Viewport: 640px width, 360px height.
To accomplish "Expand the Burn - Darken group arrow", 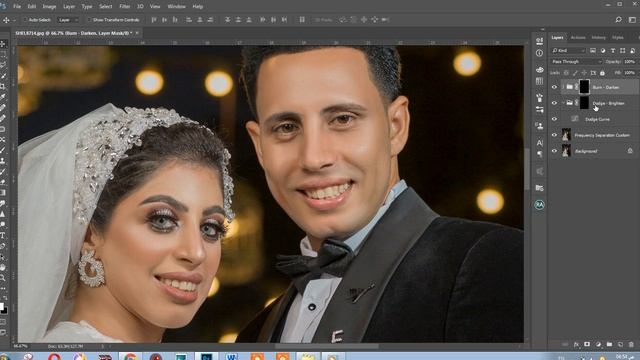I will tap(563, 87).
